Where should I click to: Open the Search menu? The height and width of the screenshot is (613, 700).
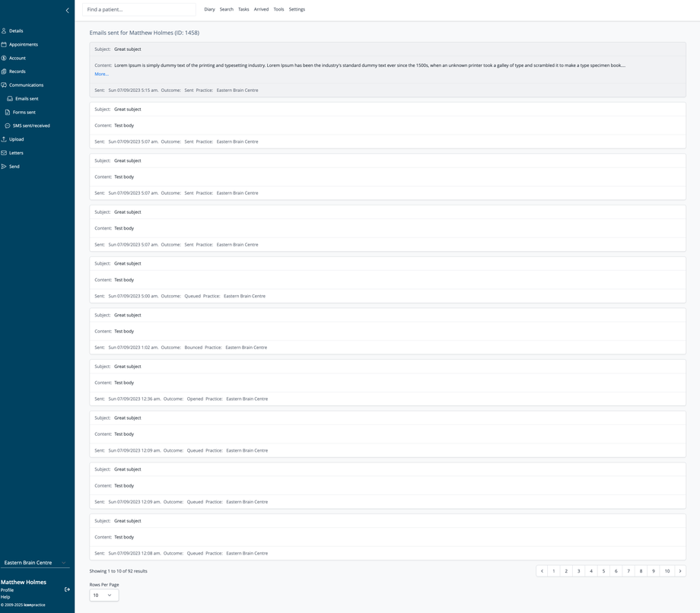[x=226, y=9]
